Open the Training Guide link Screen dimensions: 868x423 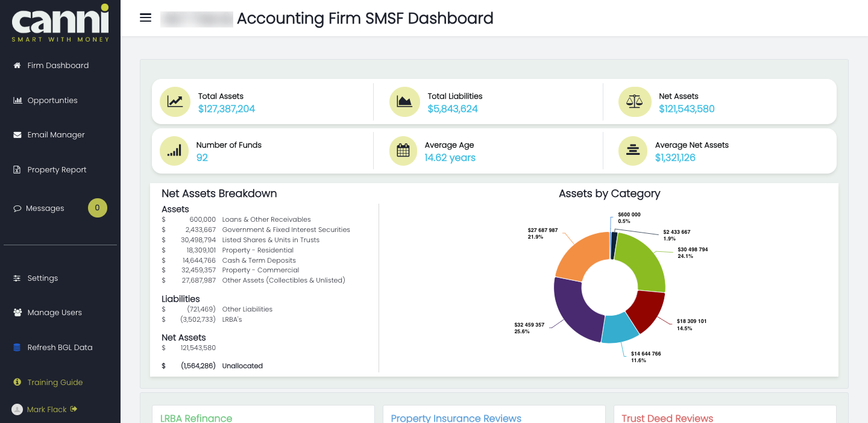pyautogui.click(x=55, y=383)
